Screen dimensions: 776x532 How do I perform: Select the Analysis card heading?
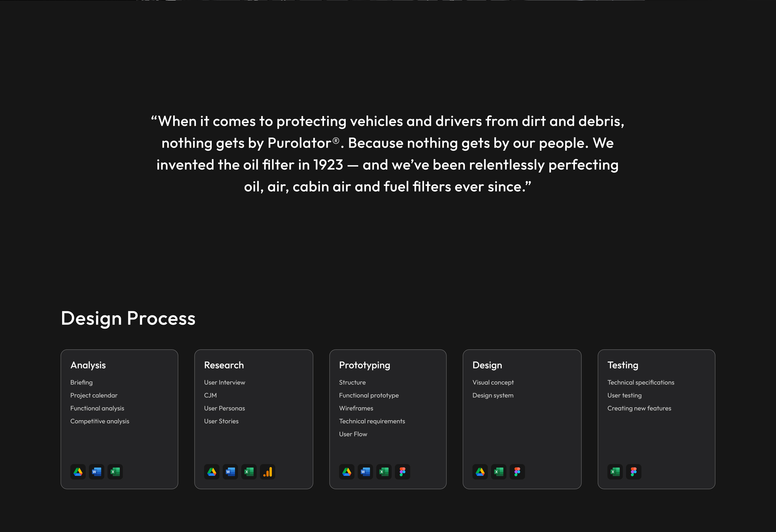pyautogui.click(x=88, y=365)
